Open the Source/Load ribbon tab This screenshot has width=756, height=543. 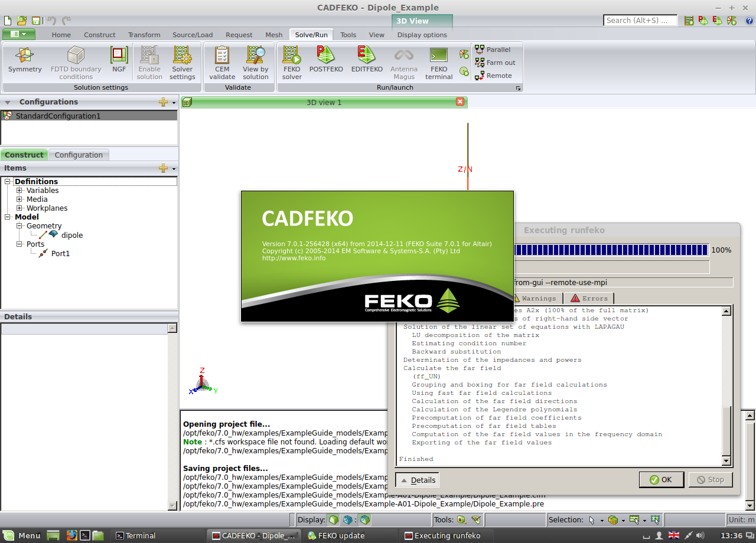(193, 35)
